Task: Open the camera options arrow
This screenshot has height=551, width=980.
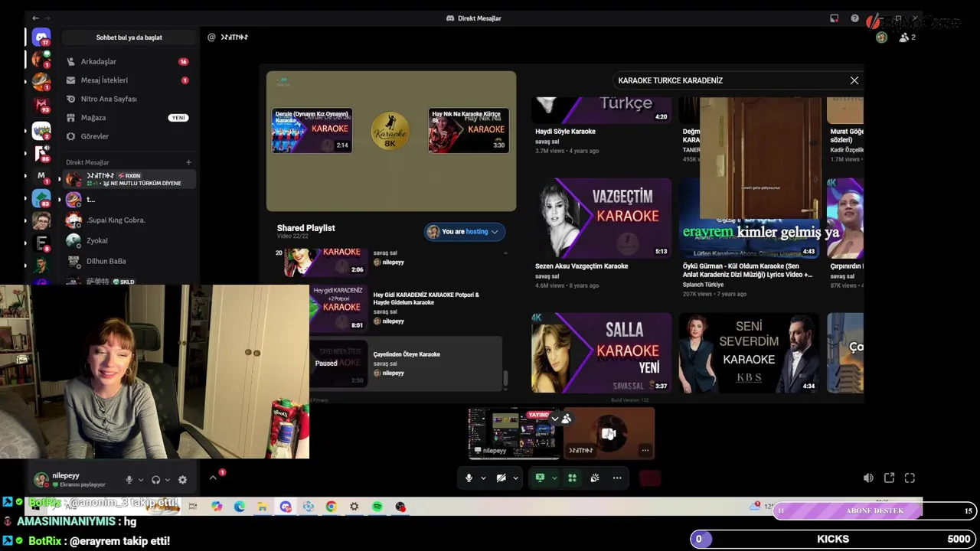Action: pyautogui.click(x=515, y=478)
